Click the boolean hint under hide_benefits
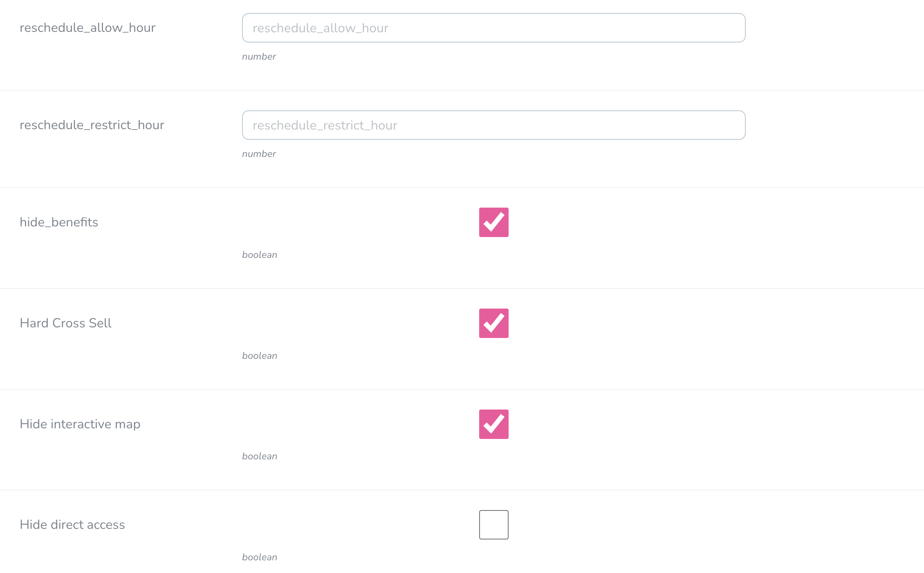 click(260, 255)
